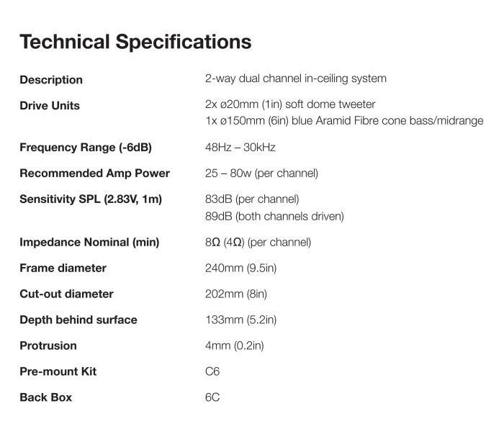Select the Frequency Range (-6dB) label

pyautogui.click(x=86, y=148)
